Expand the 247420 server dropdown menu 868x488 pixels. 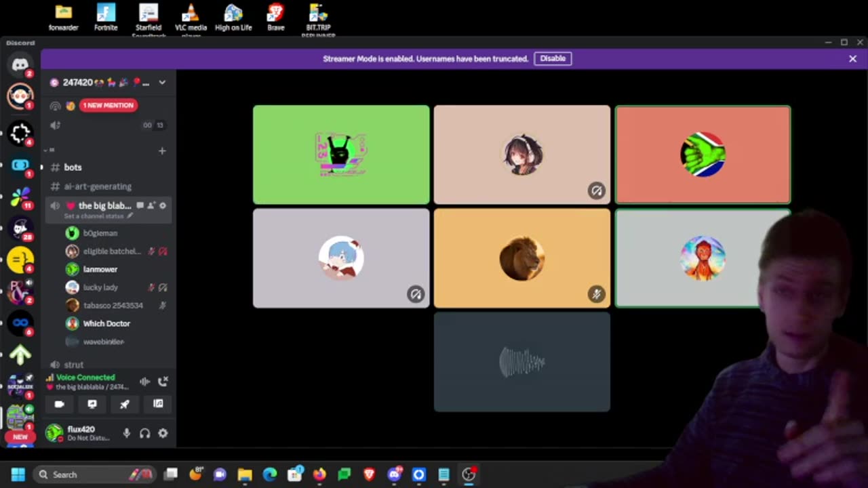(x=162, y=83)
